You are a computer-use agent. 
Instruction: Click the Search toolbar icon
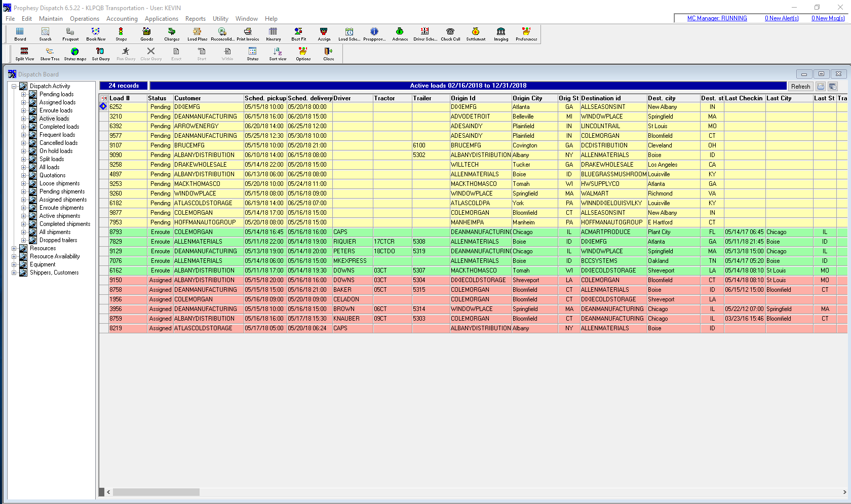pos(45,34)
